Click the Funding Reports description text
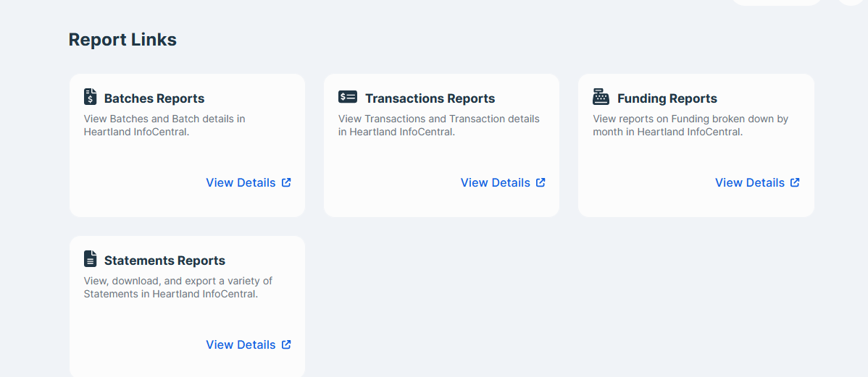Viewport: 868px width, 377px height. click(x=690, y=125)
